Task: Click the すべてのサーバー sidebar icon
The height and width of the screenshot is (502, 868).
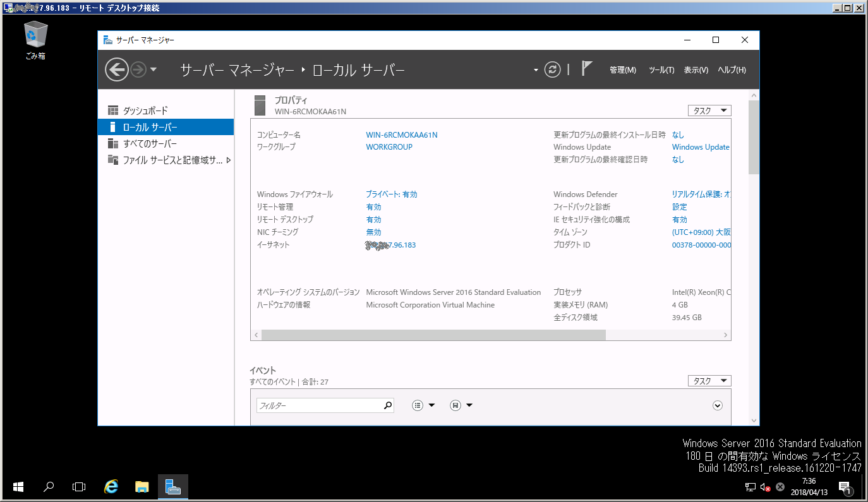Action: click(x=113, y=143)
